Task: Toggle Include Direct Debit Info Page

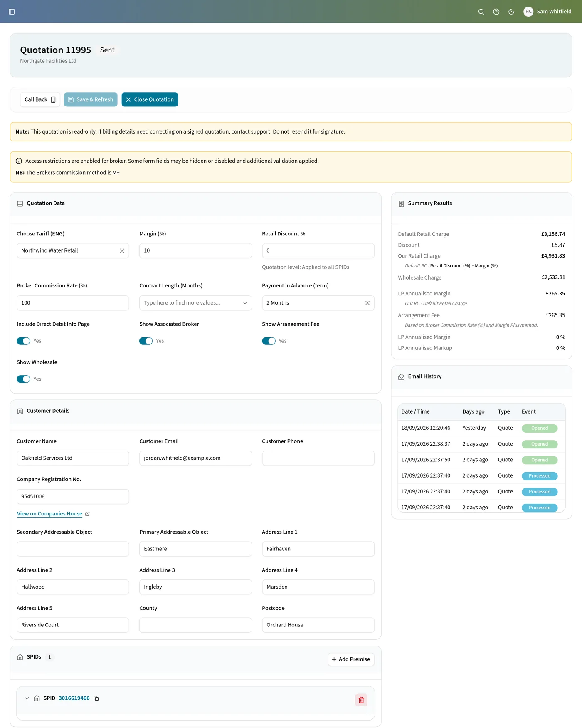Action: pyautogui.click(x=23, y=341)
